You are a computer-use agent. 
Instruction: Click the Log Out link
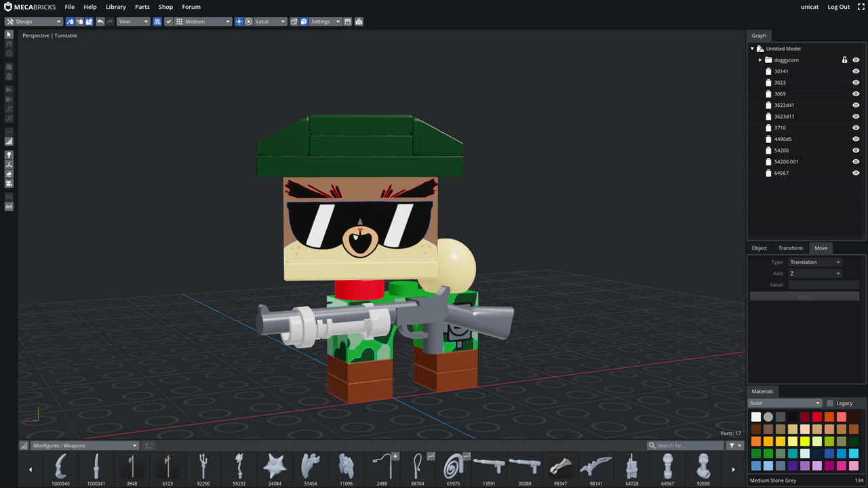pos(838,7)
